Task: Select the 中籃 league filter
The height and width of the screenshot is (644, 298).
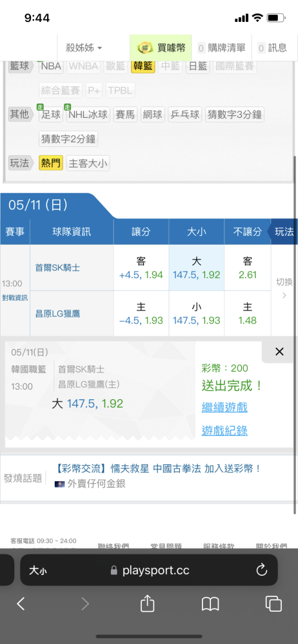Action: coord(170,66)
